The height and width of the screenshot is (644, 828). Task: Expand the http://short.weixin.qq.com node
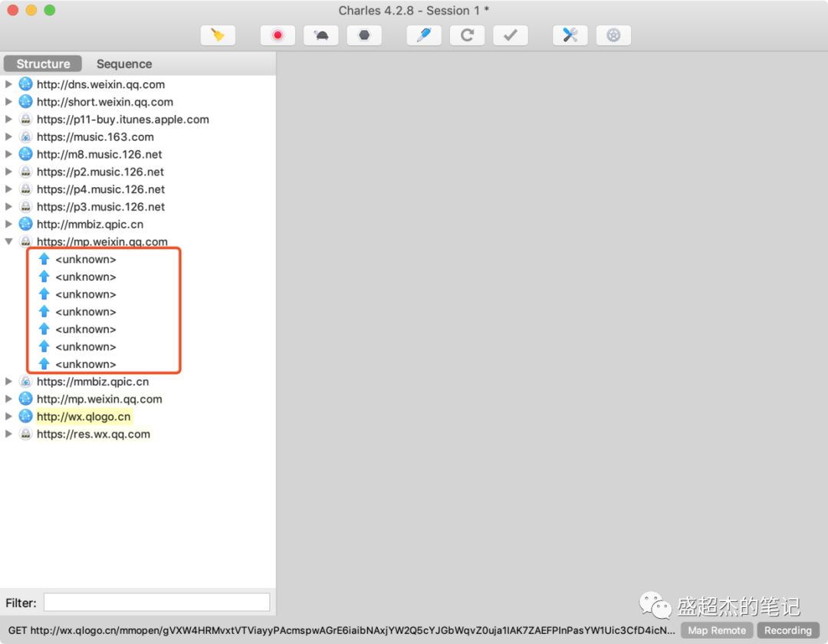click(x=8, y=101)
